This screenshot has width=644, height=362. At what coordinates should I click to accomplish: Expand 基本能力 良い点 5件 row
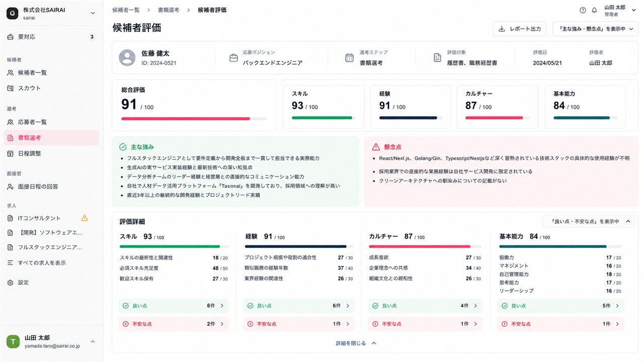coord(560,306)
